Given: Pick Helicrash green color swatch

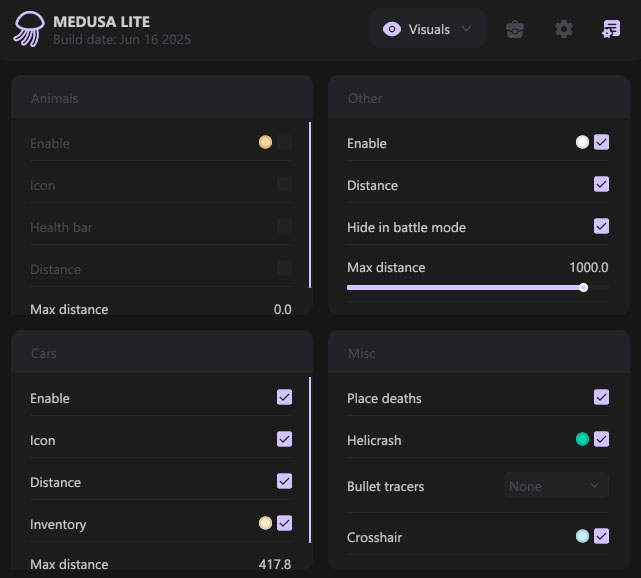Looking at the screenshot, I should point(582,440).
